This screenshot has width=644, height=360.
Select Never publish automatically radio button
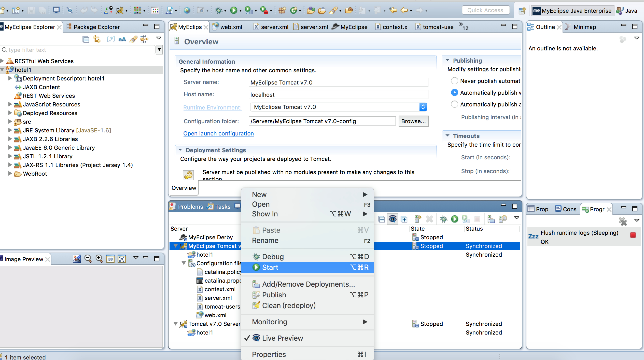[454, 81]
